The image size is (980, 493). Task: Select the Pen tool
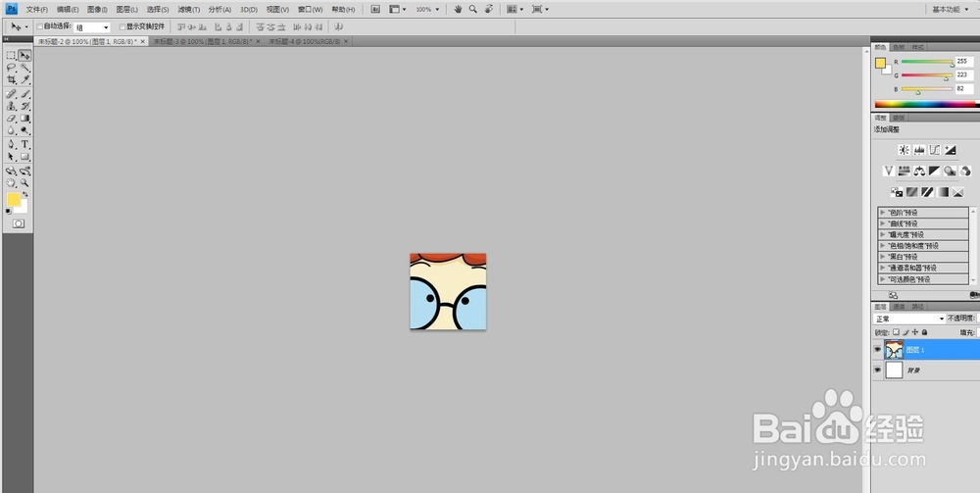[x=11, y=144]
